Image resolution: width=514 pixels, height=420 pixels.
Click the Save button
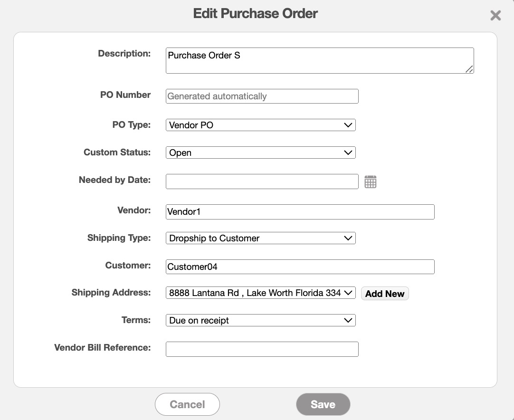323,404
